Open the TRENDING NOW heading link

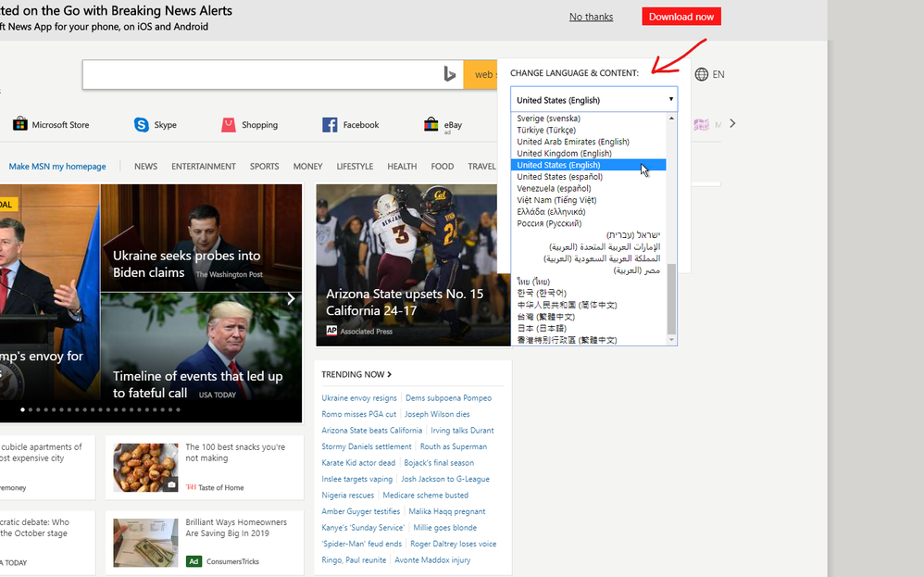coord(356,374)
